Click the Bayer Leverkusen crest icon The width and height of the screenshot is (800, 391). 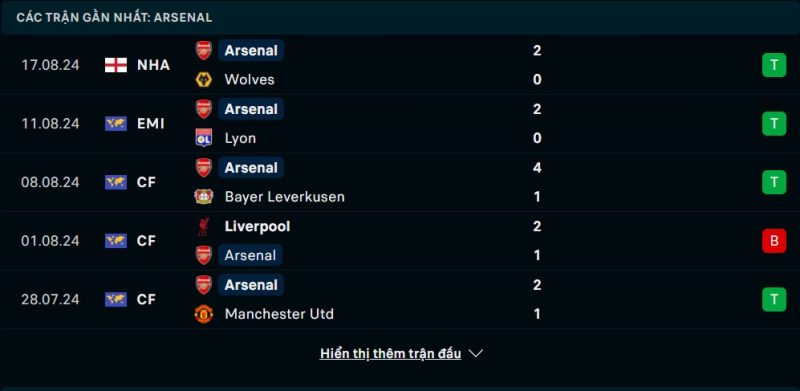click(x=204, y=197)
